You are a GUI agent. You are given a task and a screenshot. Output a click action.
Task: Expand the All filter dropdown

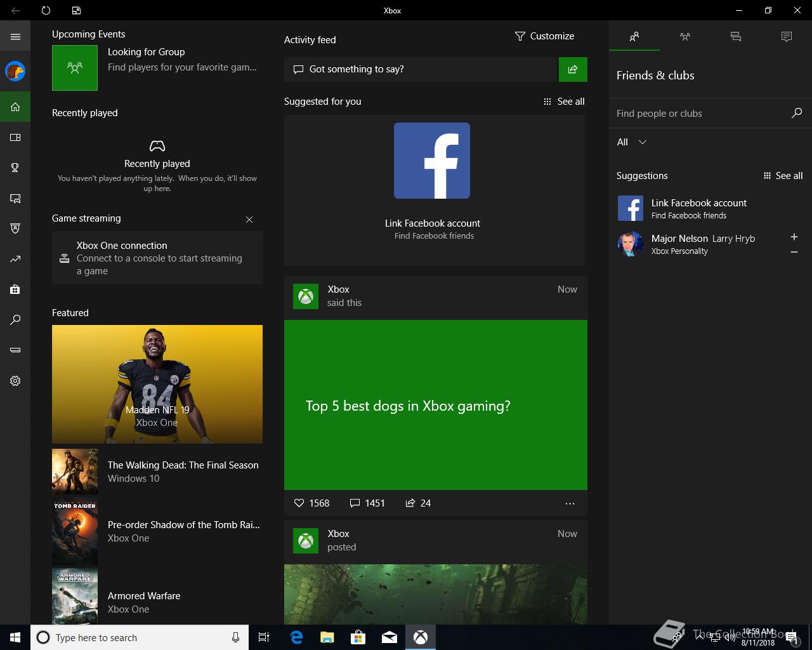pyautogui.click(x=632, y=142)
